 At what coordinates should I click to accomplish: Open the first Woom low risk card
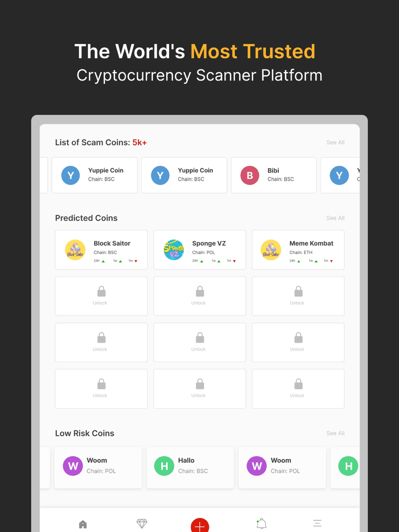pyautogui.click(x=98, y=467)
